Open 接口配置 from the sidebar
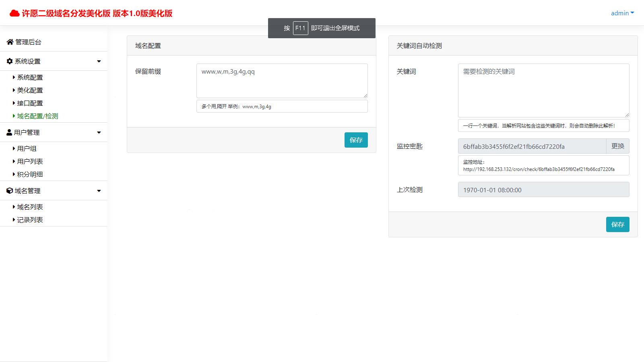Screen dimensions: 644x362 coord(30,103)
